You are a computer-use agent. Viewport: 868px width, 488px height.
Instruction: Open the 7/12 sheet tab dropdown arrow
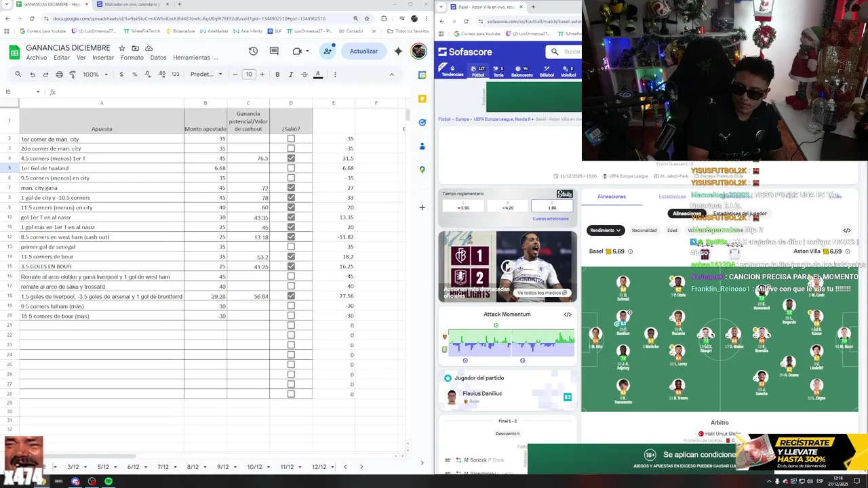point(175,467)
